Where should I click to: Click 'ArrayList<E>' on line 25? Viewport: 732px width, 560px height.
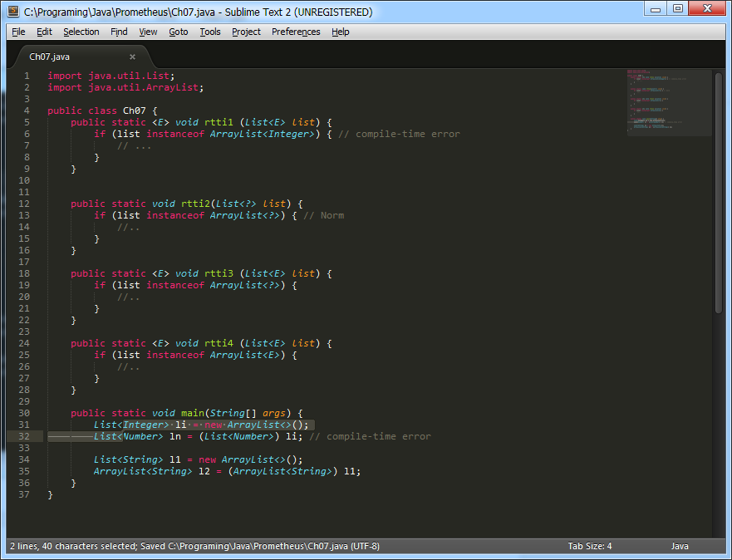coord(245,355)
